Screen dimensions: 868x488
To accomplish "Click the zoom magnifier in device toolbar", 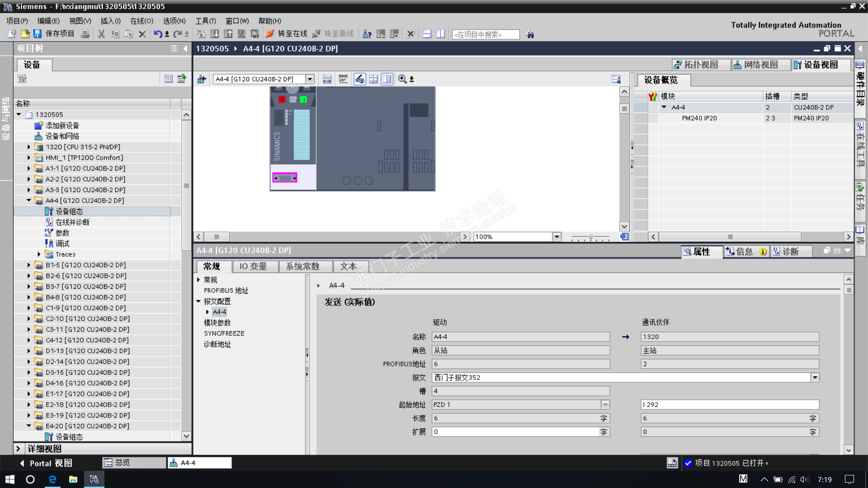I will pos(402,79).
